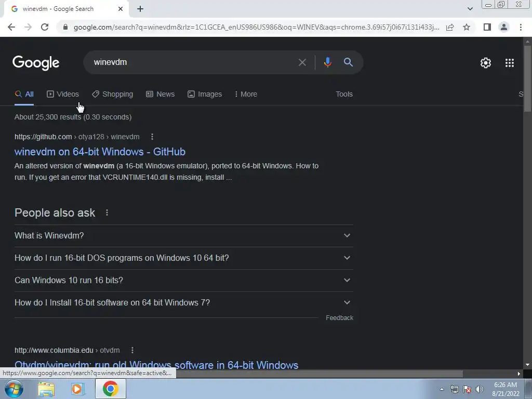Share this page using the share icon
This screenshot has width=532, height=399.
(x=450, y=27)
